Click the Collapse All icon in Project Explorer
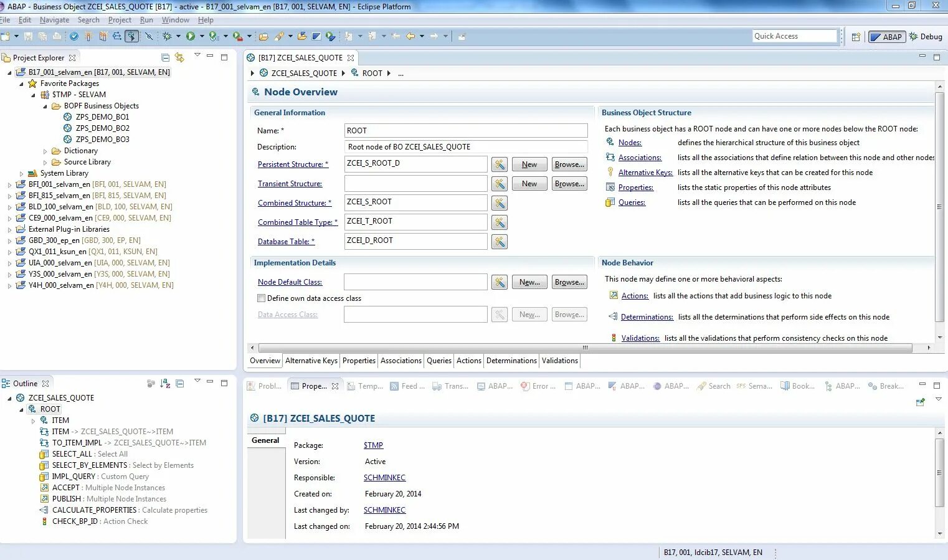Viewport: 948px width, 560px height. (165, 57)
